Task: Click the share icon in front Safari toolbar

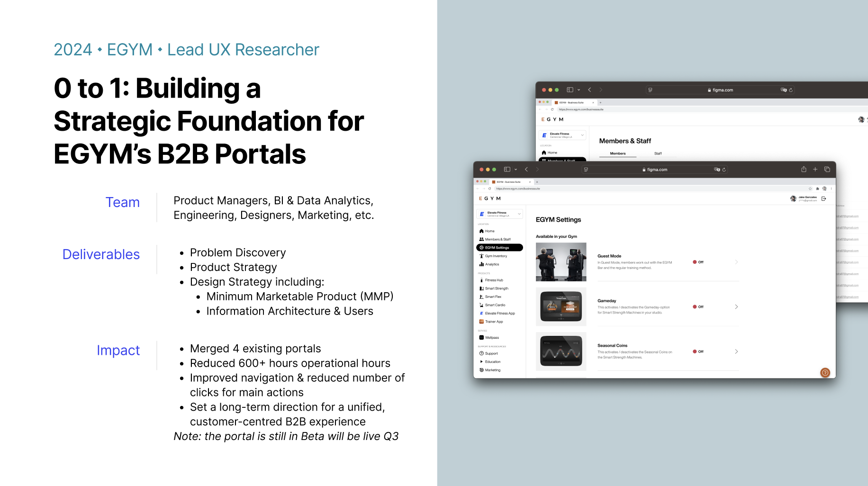Action: (804, 169)
